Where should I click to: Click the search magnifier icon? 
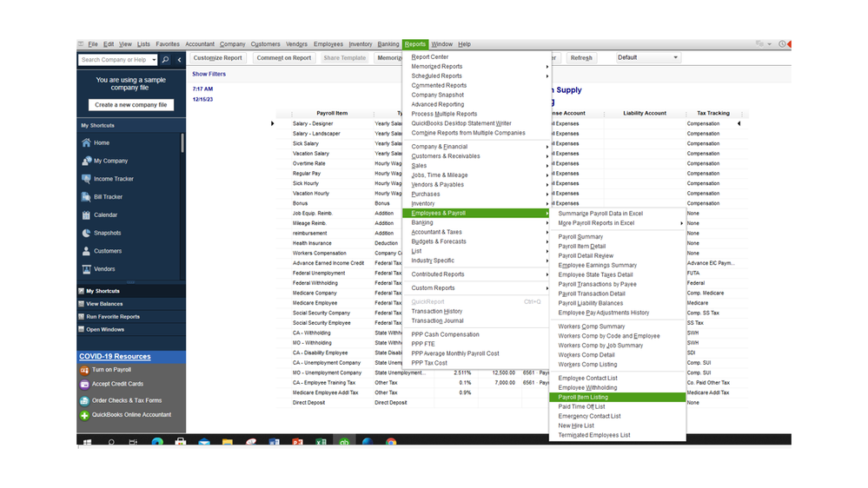(165, 60)
